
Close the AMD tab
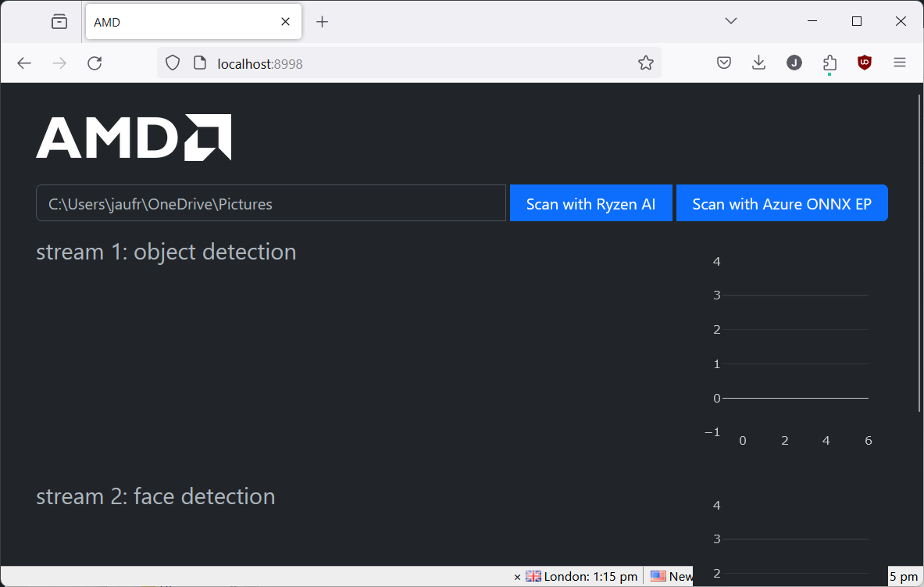click(x=286, y=22)
